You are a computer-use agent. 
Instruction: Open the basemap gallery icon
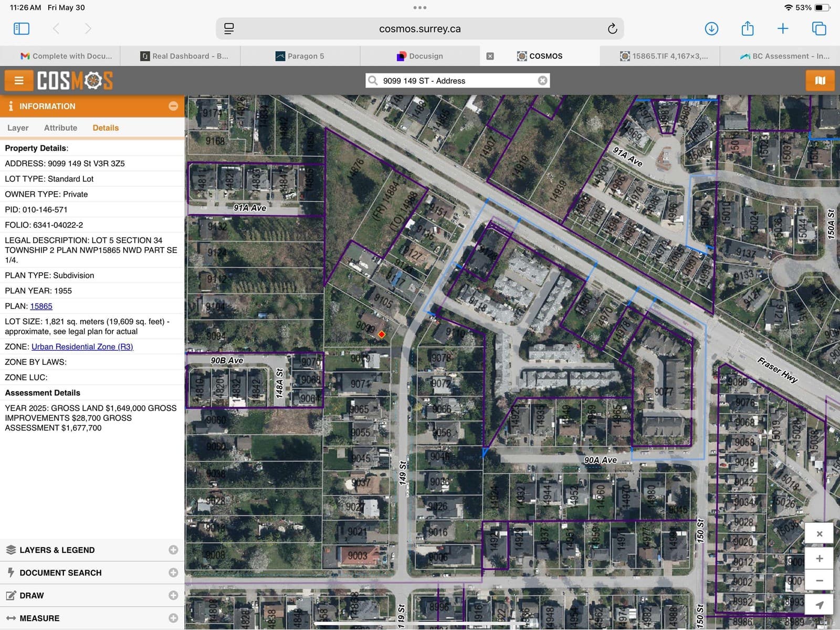(x=820, y=80)
